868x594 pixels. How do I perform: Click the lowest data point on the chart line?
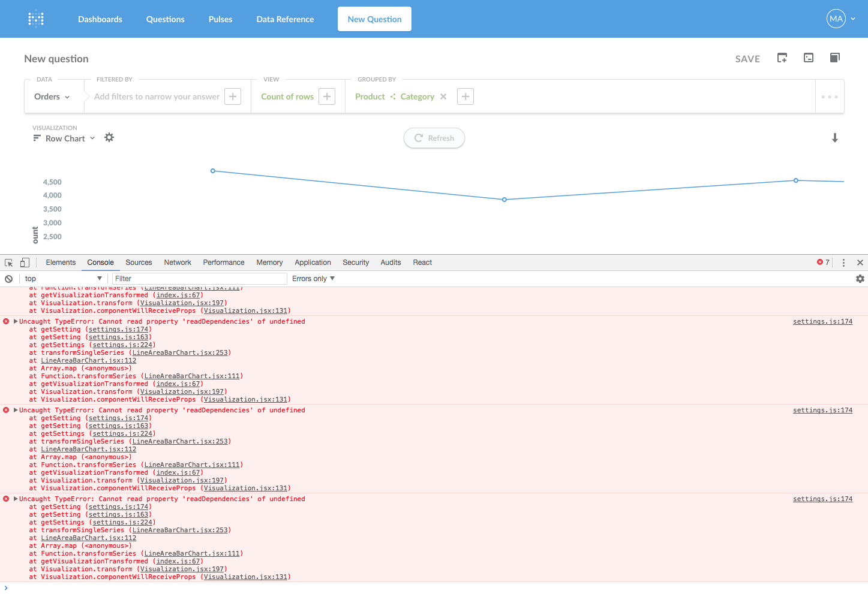click(504, 200)
